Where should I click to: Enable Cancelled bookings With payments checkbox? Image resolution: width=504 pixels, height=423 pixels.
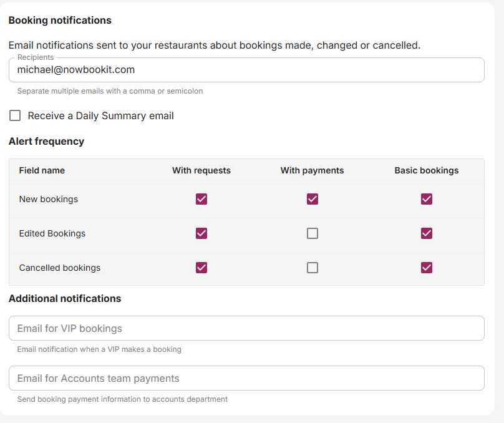[313, 268]
